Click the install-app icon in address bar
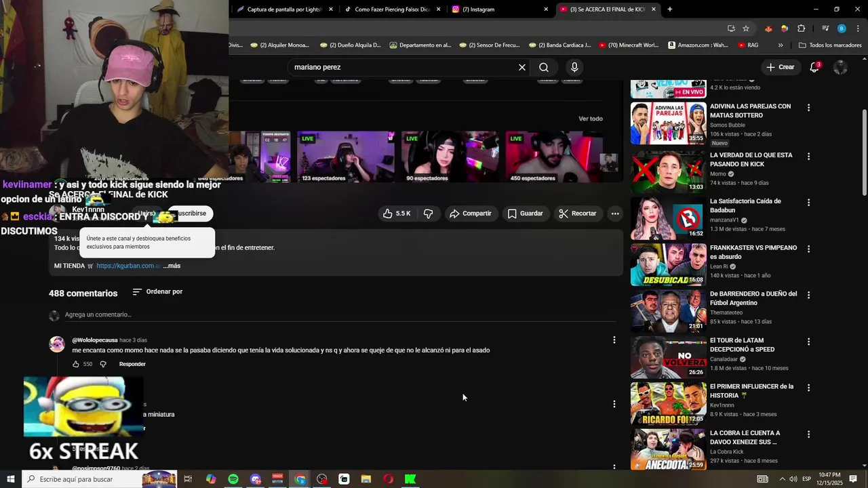This screenshot has height=488, width=868. click(x=731, y=28)
